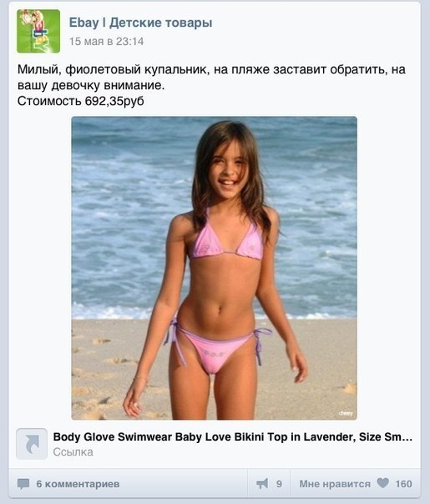View the repost count 9
The width and height of the screenshot is (430, 504).
coord(279,484)
